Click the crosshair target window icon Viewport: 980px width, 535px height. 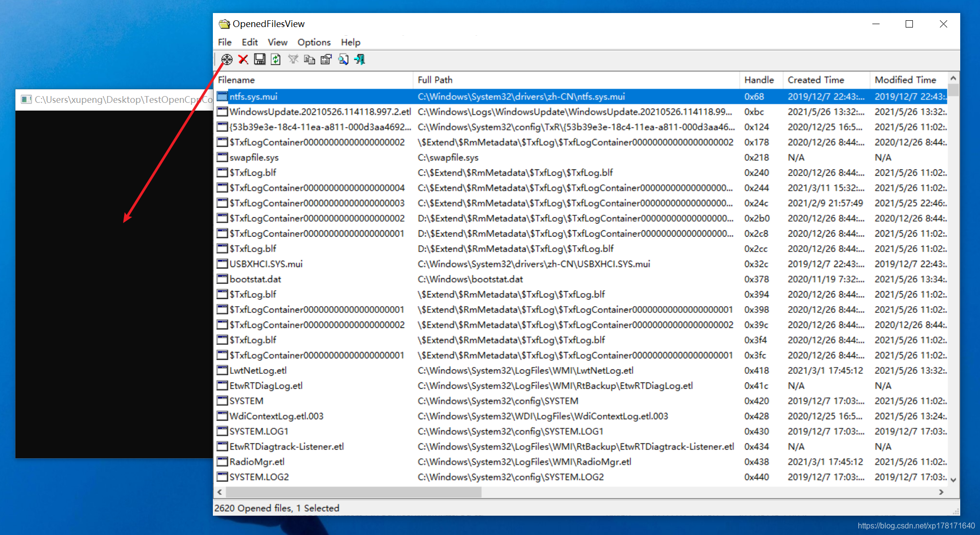tap(226, 59)
